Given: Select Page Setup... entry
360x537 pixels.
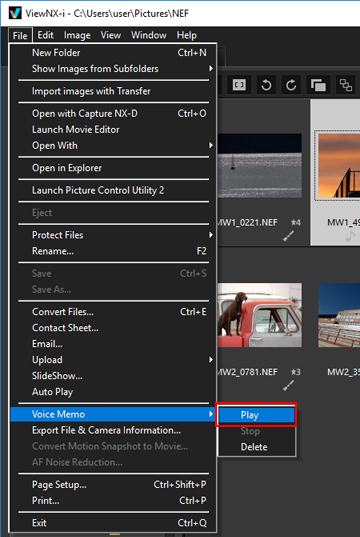Looking at the screenshot, I should (x=113, y=485).
